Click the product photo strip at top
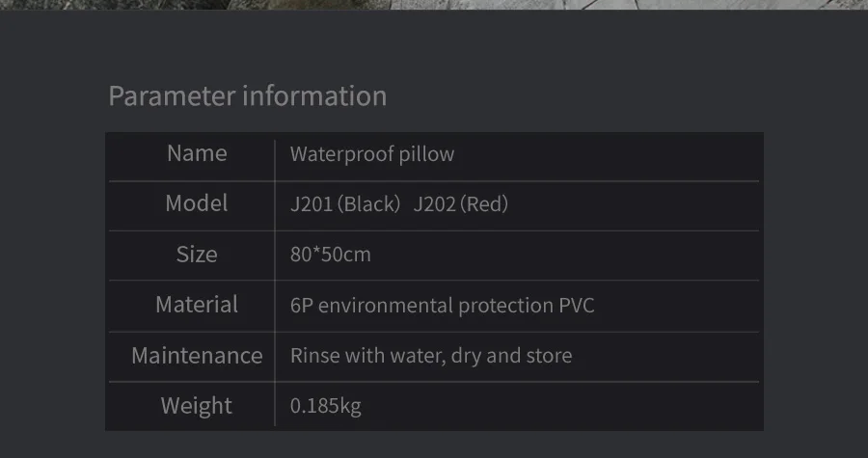Screen dimensions: 868x458 [x=434, y=5]
